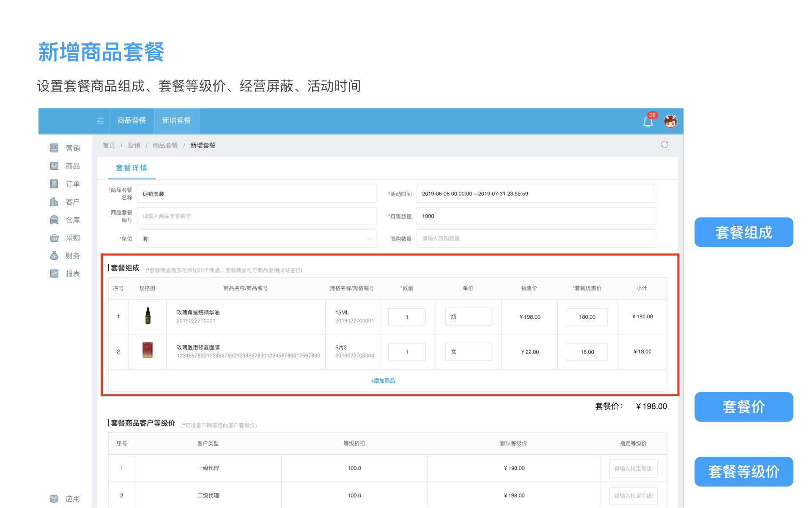Open unit selector for 玫瑰角鲨烷精华油 row
This screenshot has height=508, width=812.
(468, 317)
